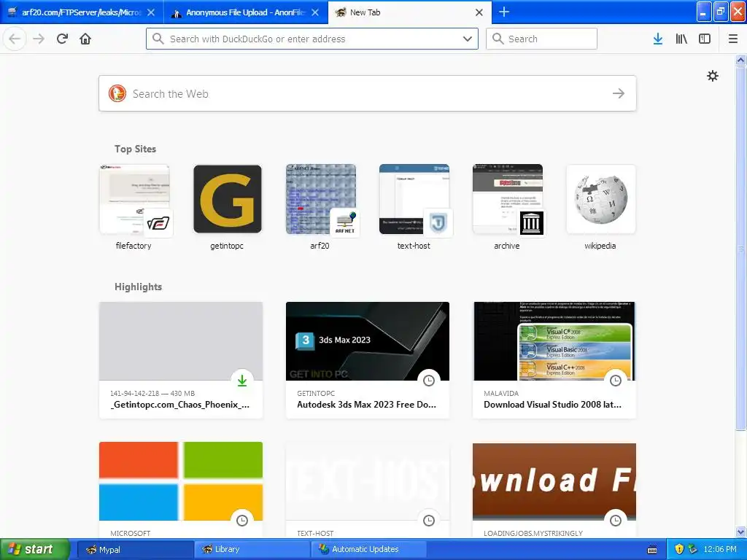Click history clock badge on Microsoft card
747x560 pixels.
[242, 521]
